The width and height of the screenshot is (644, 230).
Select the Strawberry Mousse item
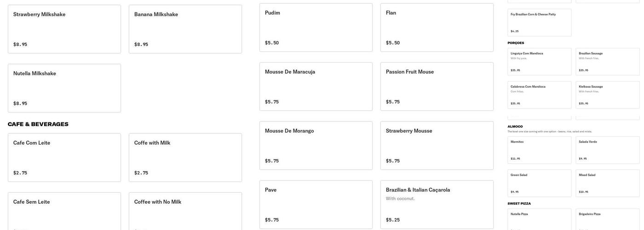point(437,145)
